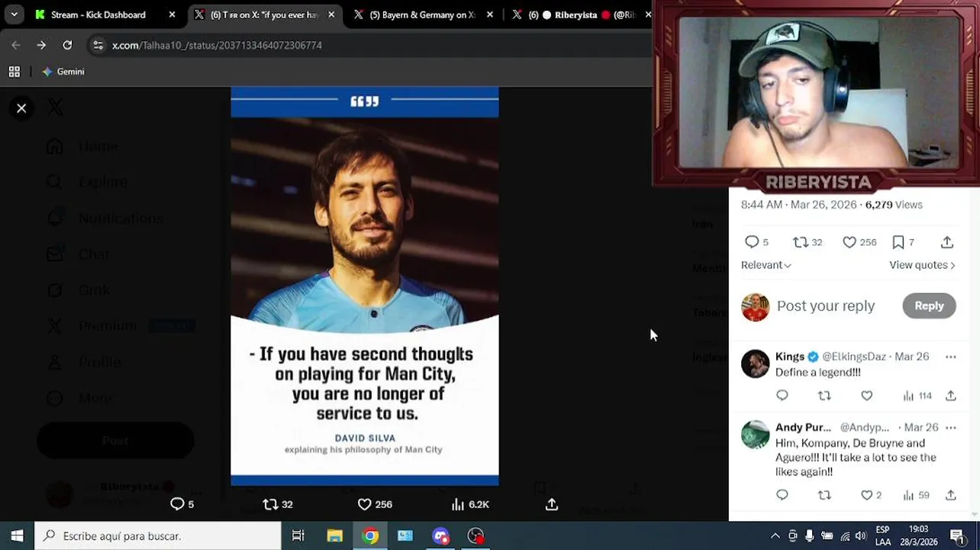Open File Explorer from the taskbar
Viewport: 980px width, 550px height.
[334, 535]
